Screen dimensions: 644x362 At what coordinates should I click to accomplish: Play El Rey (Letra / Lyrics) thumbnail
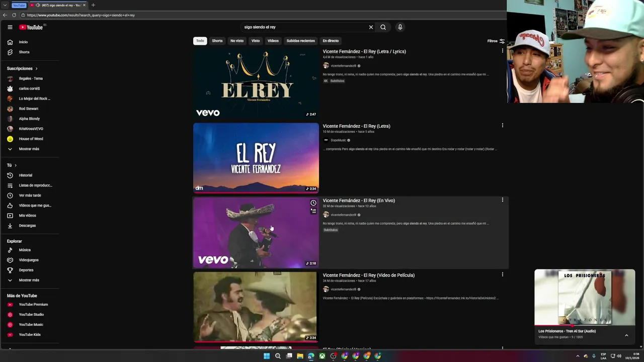pos(256,83)
